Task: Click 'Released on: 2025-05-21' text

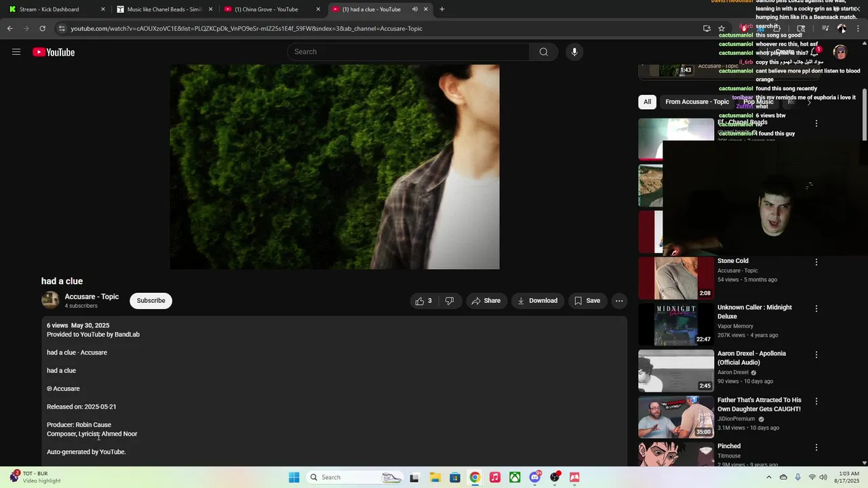Action: click(81, 407)
